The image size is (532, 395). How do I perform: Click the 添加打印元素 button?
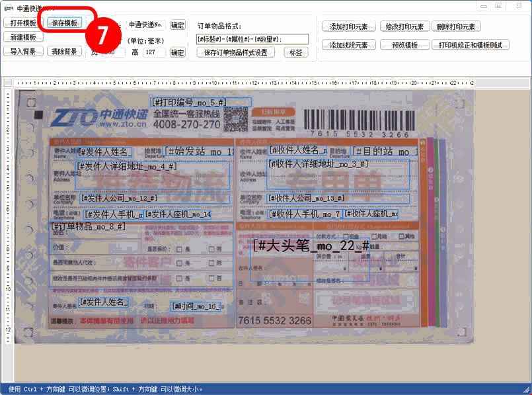348,27
